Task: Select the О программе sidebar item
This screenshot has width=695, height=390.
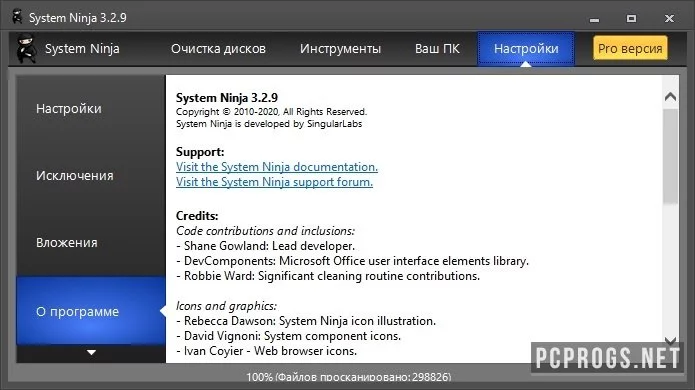Action: [91, 311]
